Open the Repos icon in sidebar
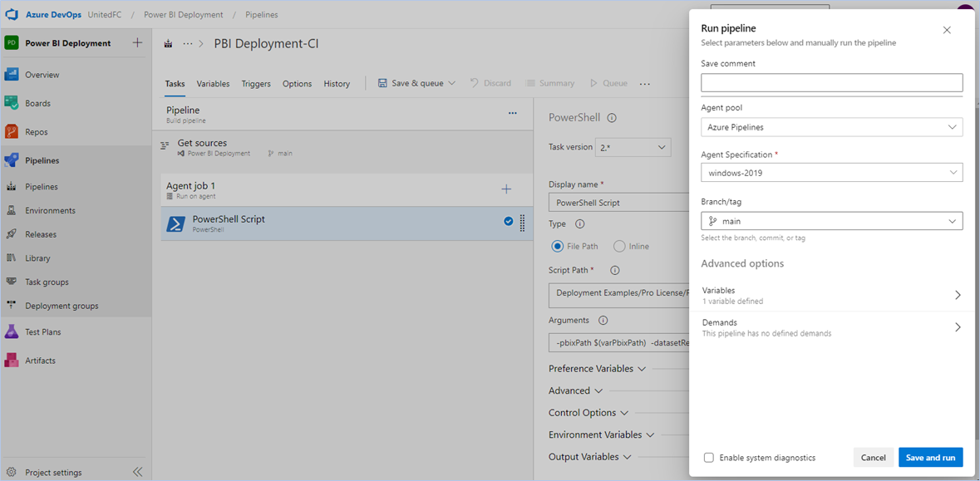The image size is (980, 481). coord(12,132)
